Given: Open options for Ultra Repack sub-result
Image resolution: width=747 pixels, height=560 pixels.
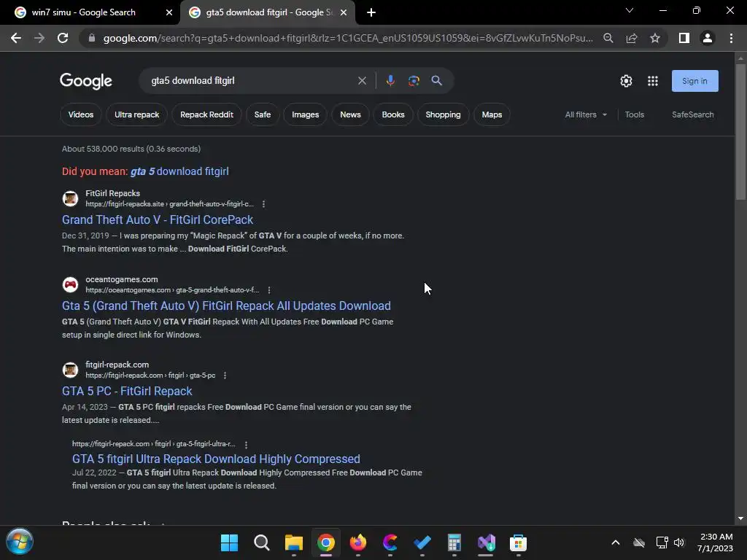Looking at the screenshot, I should pos(246,444).
